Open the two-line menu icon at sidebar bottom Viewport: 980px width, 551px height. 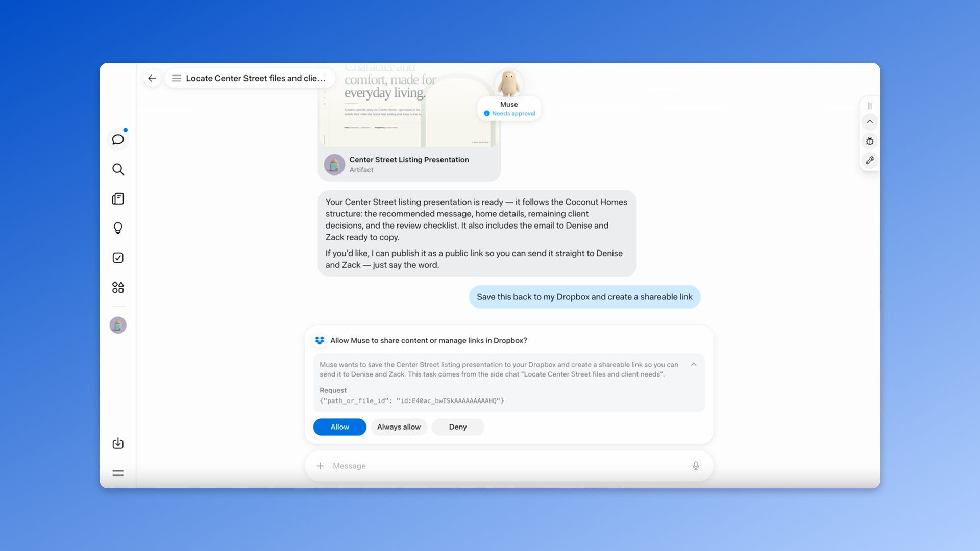click(118, 473)
